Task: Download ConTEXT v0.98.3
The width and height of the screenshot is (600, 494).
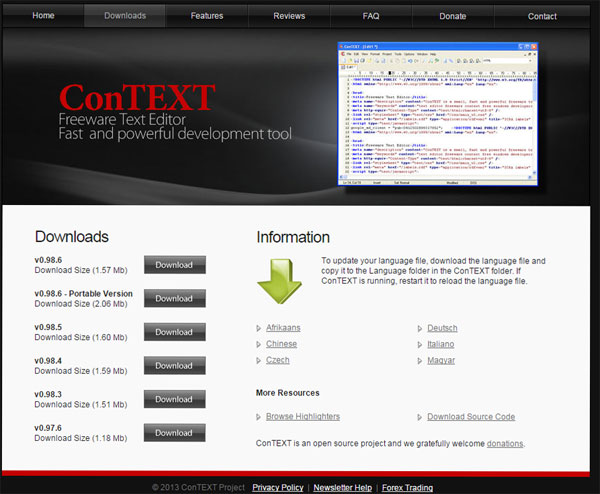Action: 174,399
